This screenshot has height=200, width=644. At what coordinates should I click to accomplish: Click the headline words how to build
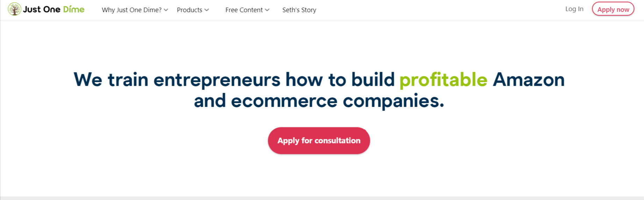[340, 80]
